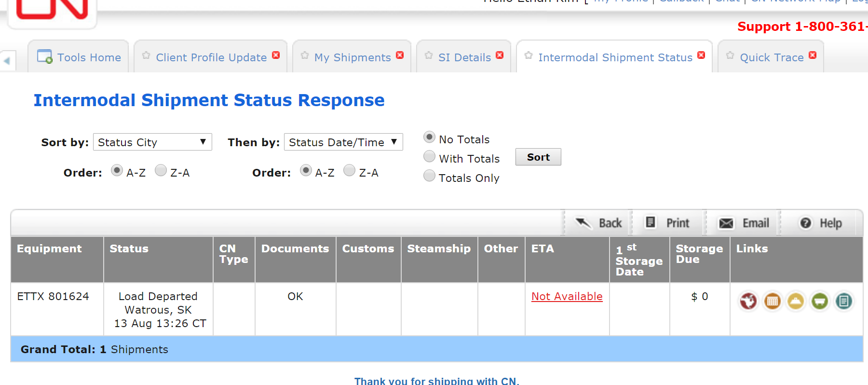Click the green railcar link icon
This screenshot has height=385, width=868.
820,301
